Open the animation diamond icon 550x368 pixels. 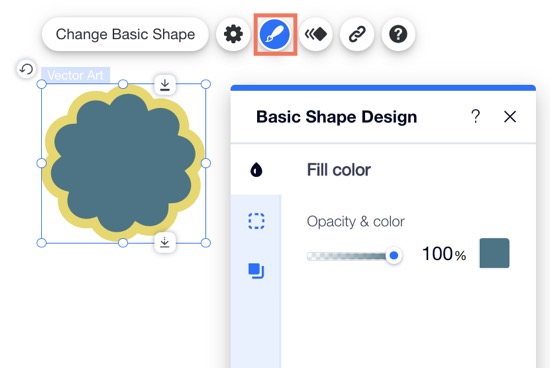pos(316,34)
